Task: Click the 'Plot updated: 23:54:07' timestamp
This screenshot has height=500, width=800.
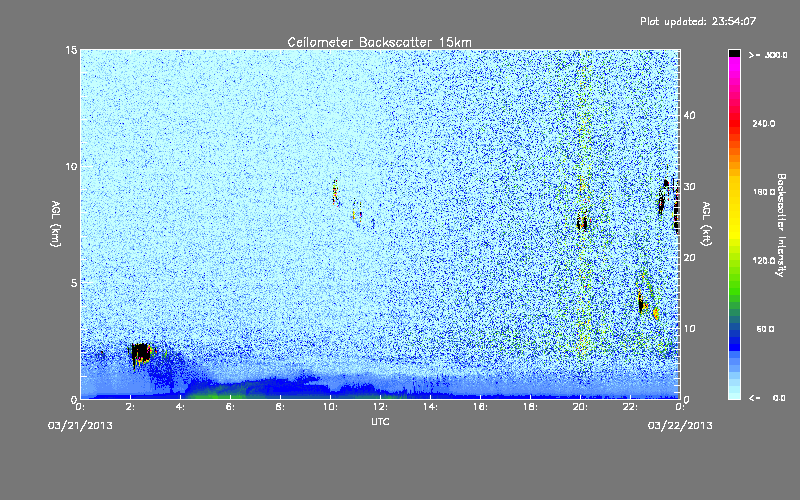Action: pos(698,21)
